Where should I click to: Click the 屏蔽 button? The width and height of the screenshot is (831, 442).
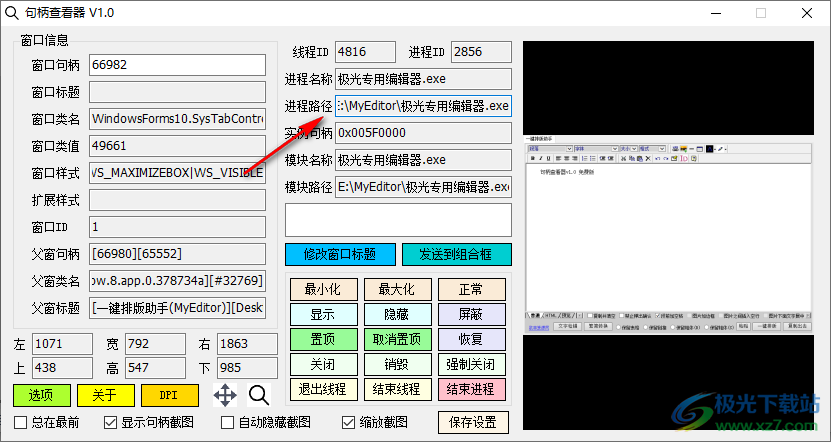coord(472,314)
